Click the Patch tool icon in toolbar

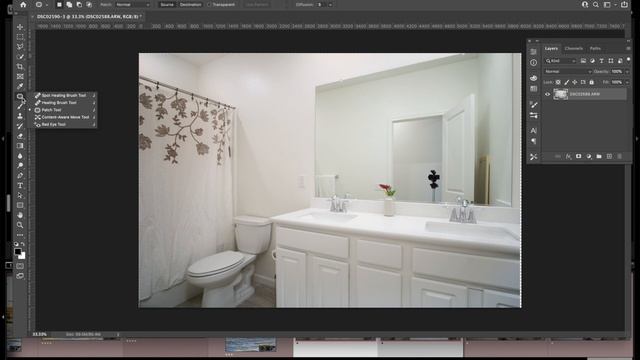[x=20, y=96]
